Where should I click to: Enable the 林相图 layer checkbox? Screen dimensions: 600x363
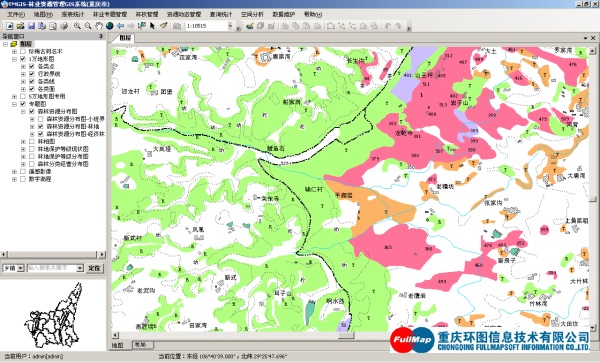32,142
